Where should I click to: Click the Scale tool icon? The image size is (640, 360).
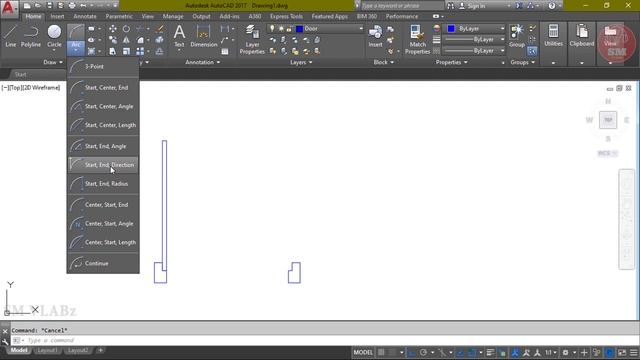(x=126, y=51)
